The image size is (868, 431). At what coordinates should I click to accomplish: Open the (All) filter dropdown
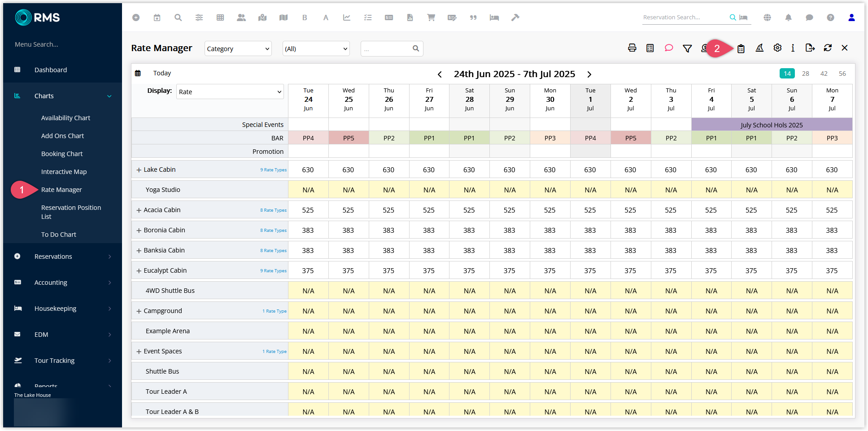tap(316, 48)
